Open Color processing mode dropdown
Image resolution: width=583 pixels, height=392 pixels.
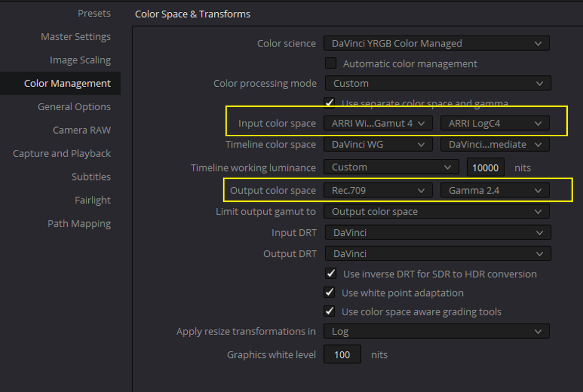coord(438,83)
